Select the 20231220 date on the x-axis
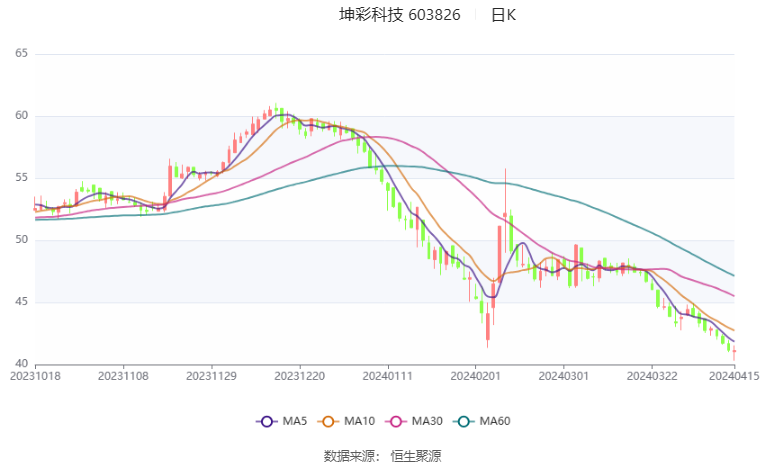The height and width of the screenshot is (465, 765). (299, 376)
